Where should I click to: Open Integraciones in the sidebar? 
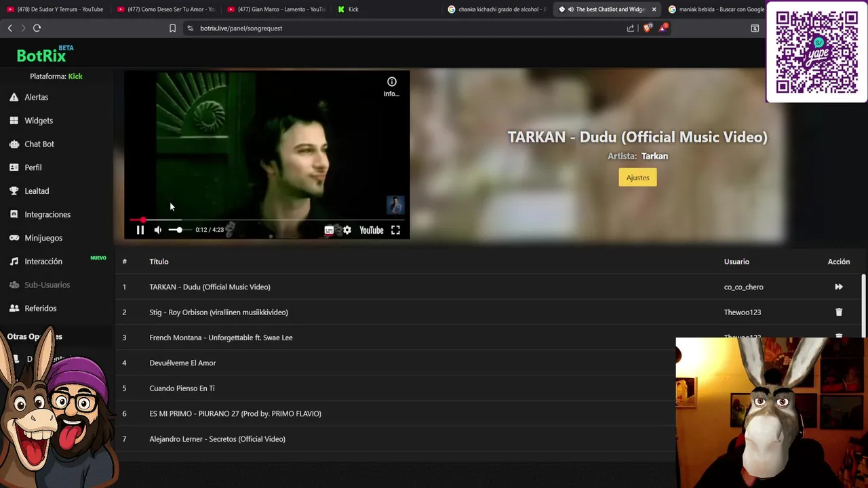47,214
